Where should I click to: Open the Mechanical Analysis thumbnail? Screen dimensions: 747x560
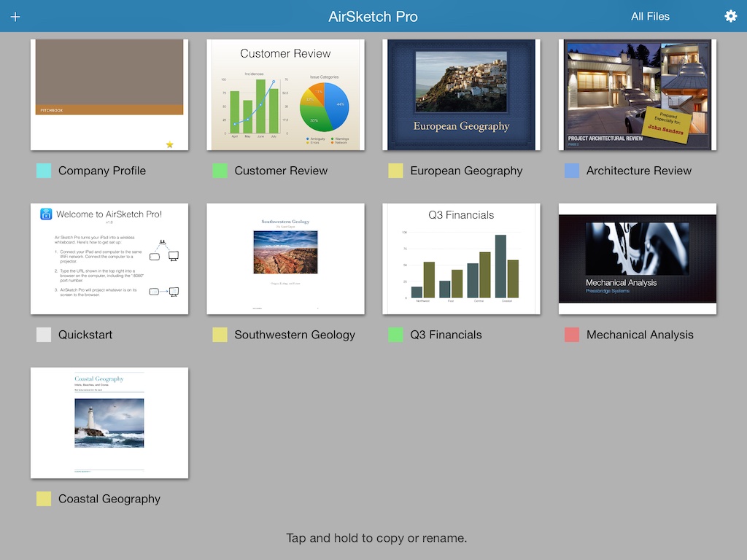tap(638, 259)
